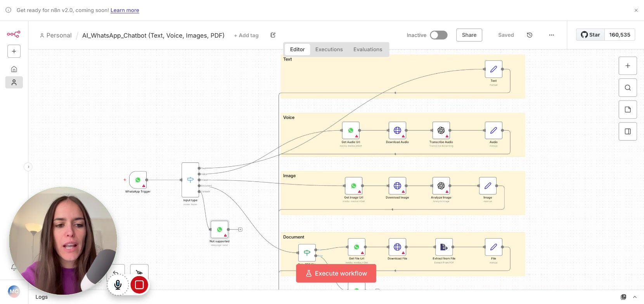
Task: Stop the screen recording
Action: [139, 285]
